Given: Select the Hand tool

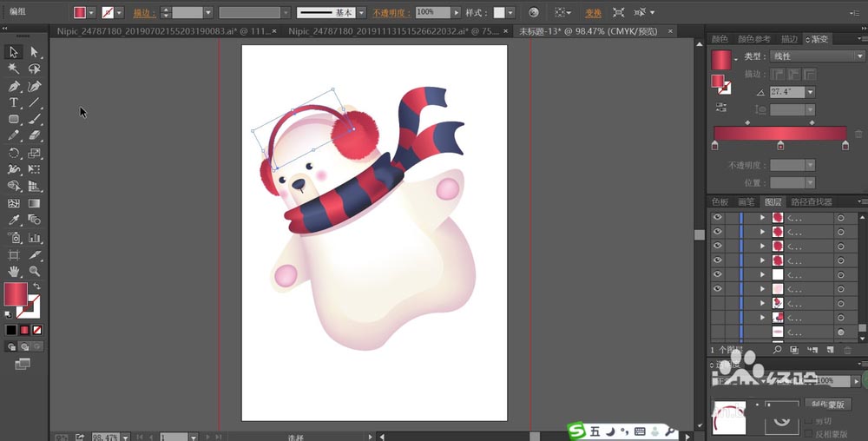Looking at the screenshot, I should click(14, 271).
